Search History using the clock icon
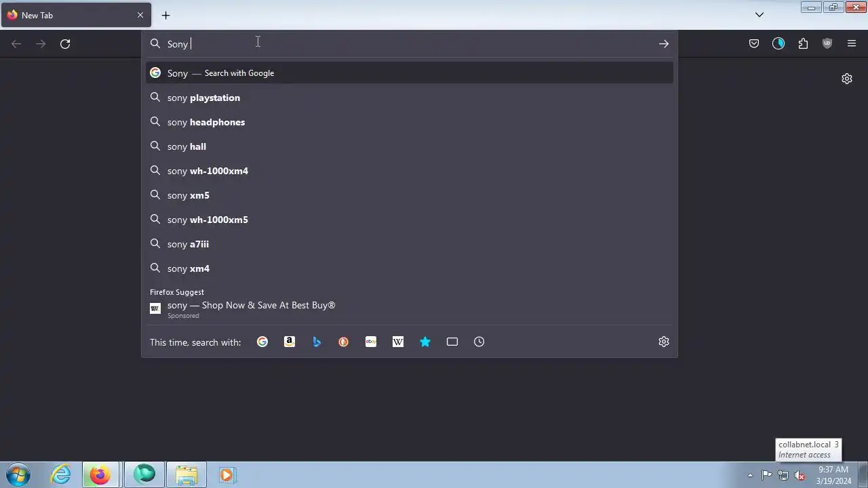This screenshot has width=868, height=488. pyautogui.click(x=479, y=342)
